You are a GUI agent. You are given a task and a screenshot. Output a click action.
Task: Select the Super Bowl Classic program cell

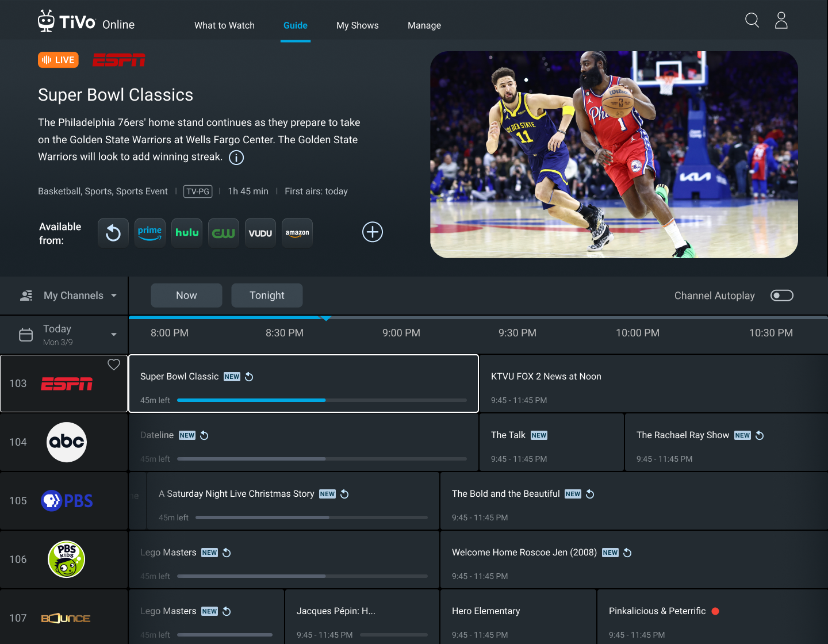304,384
